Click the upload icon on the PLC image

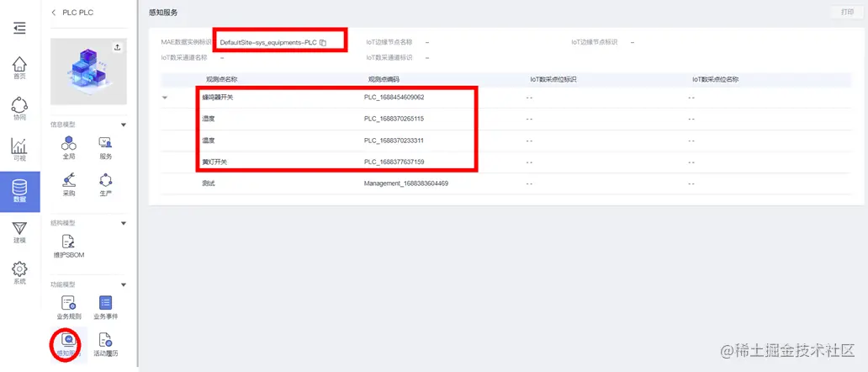(118, 48)
